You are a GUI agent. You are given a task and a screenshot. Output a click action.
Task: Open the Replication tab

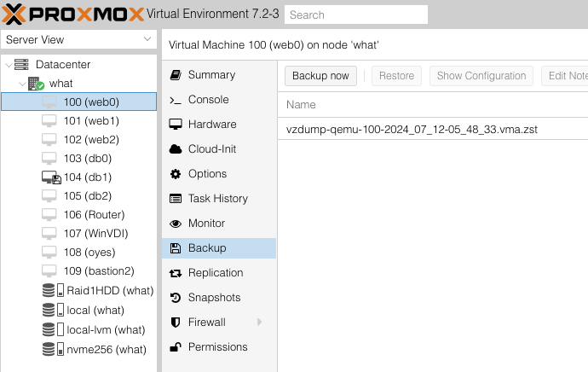(x=219, y=273)
